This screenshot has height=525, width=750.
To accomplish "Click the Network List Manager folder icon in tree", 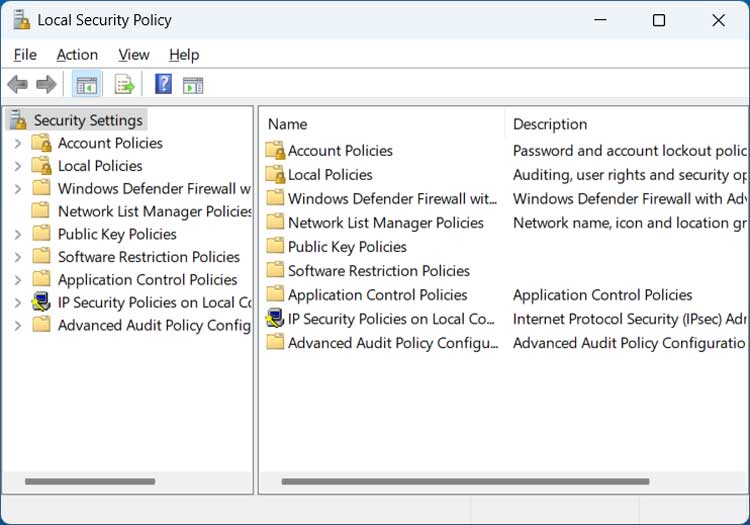I will point(41,210).
